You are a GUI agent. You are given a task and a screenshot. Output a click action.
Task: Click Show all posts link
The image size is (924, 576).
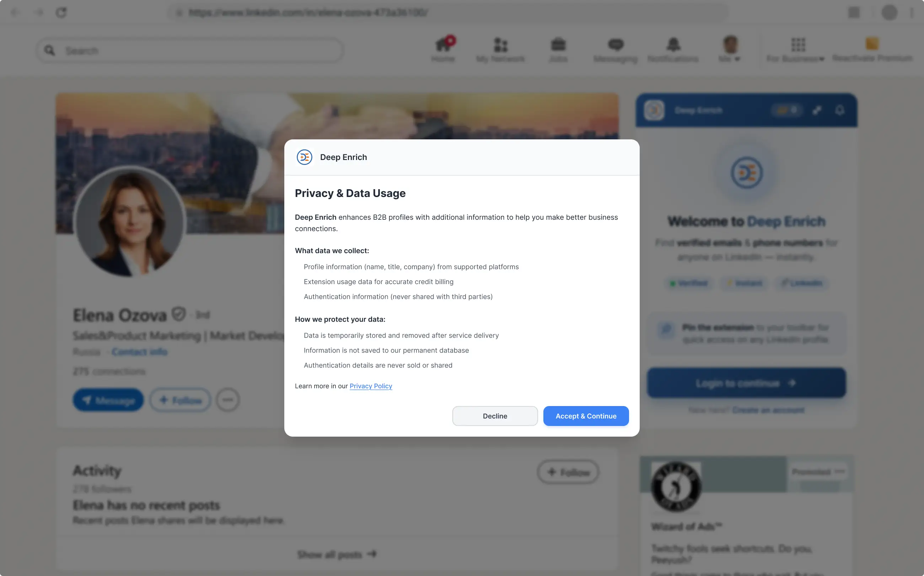(337, 554)
